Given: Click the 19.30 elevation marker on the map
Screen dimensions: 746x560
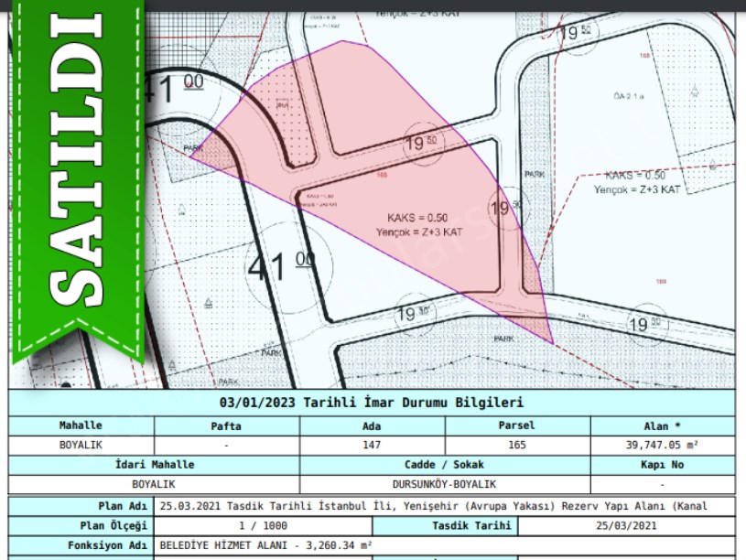Looking at the screenshot, I should click(x=414, y=314).
